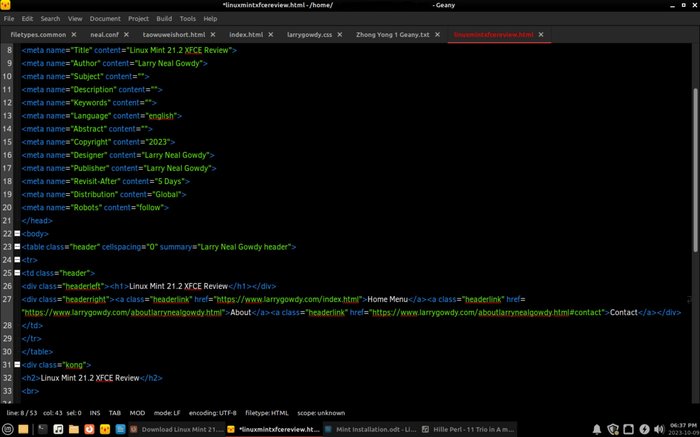Click 'filetype: HTML' in status bar
Image resolution: width=700 pixels, height=437 pixels.
(267, 413)
